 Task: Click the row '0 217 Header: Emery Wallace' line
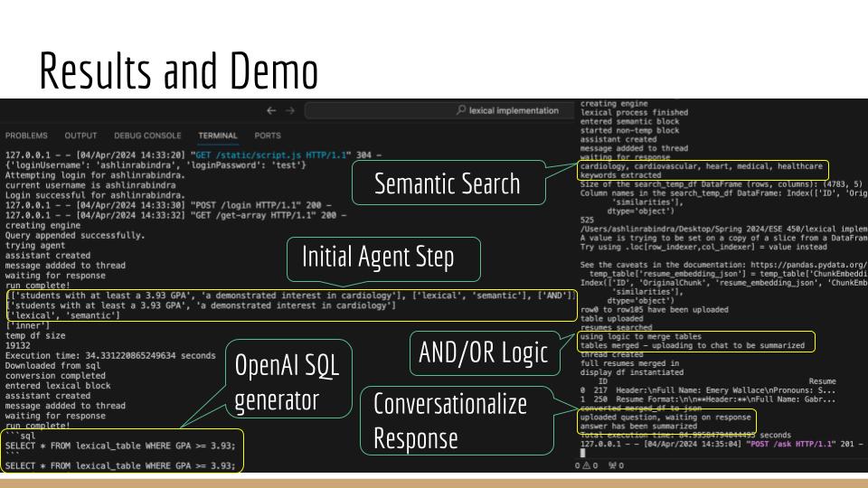tap(708, 390)
